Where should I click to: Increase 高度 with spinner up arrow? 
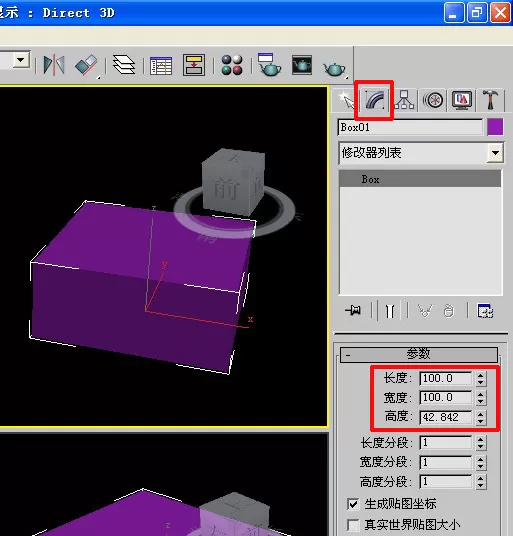pyautogui.click(x=481, y=414)
